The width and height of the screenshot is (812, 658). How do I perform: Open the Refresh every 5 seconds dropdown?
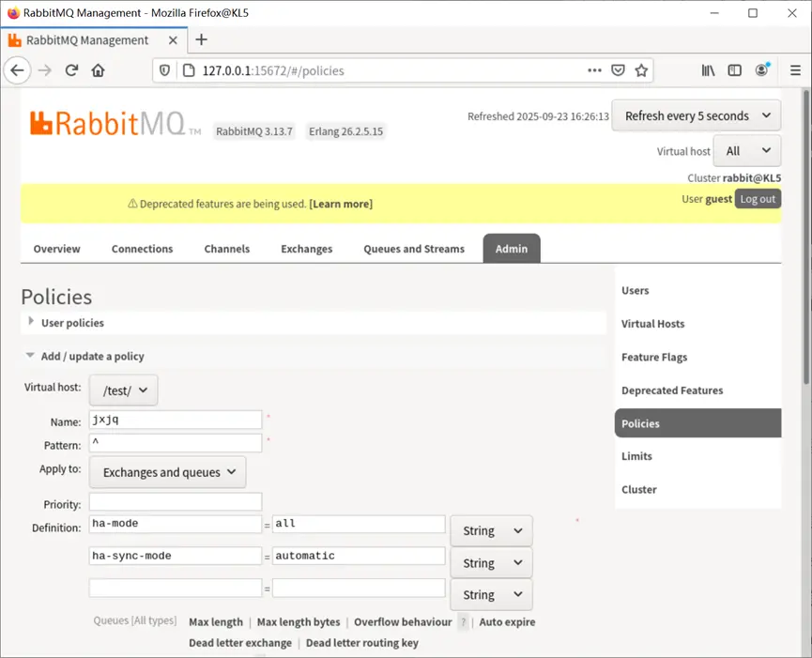[x=696, y=115]
